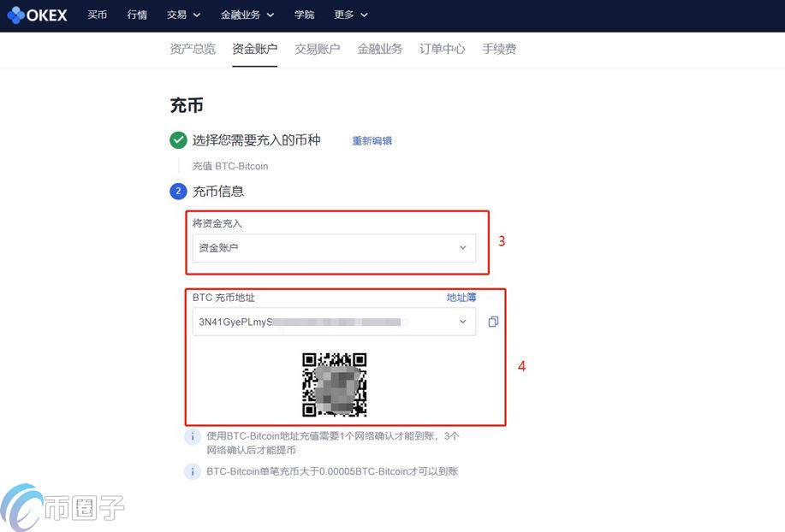Expand the 金融业务 top menu
The image size is (785, 532).
[247, 15]
